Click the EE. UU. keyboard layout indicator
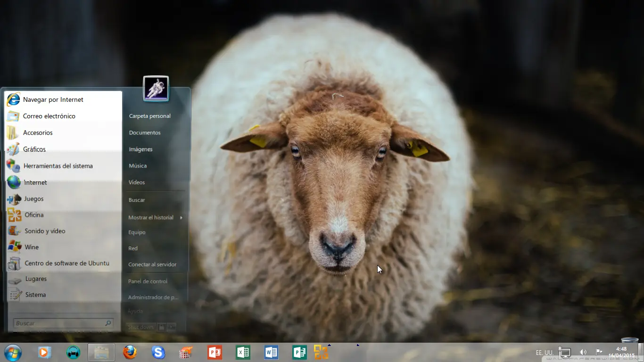The width and height of the screenshot is (644, 362). point(545,353)
